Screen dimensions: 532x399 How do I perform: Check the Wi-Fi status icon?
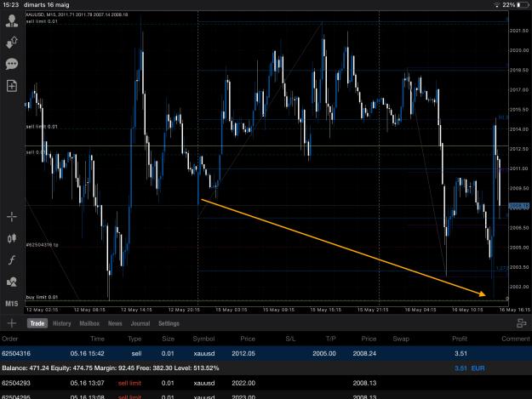[497, 5]
